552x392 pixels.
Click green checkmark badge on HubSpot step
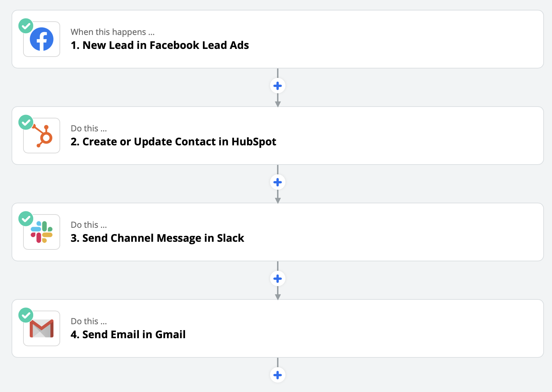pos(26,122)
